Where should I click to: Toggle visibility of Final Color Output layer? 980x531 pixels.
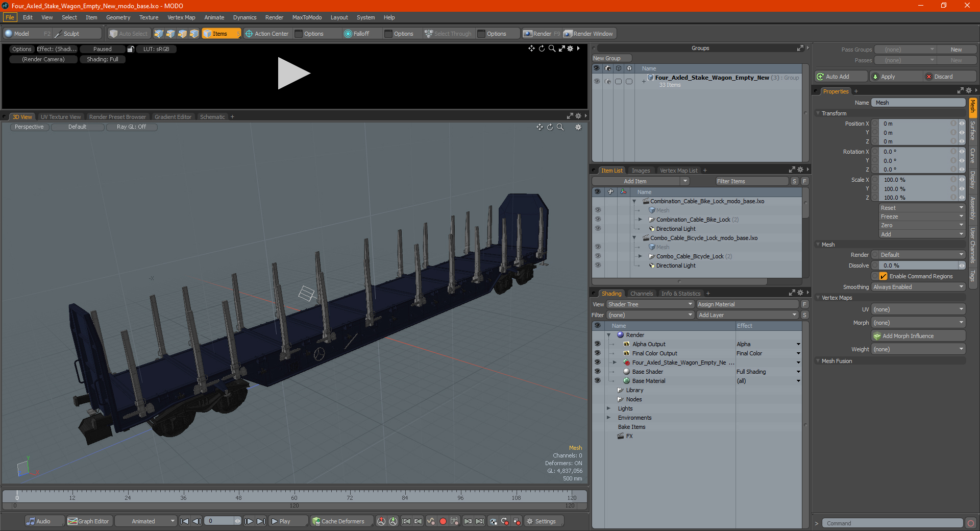tap(597, 353)
